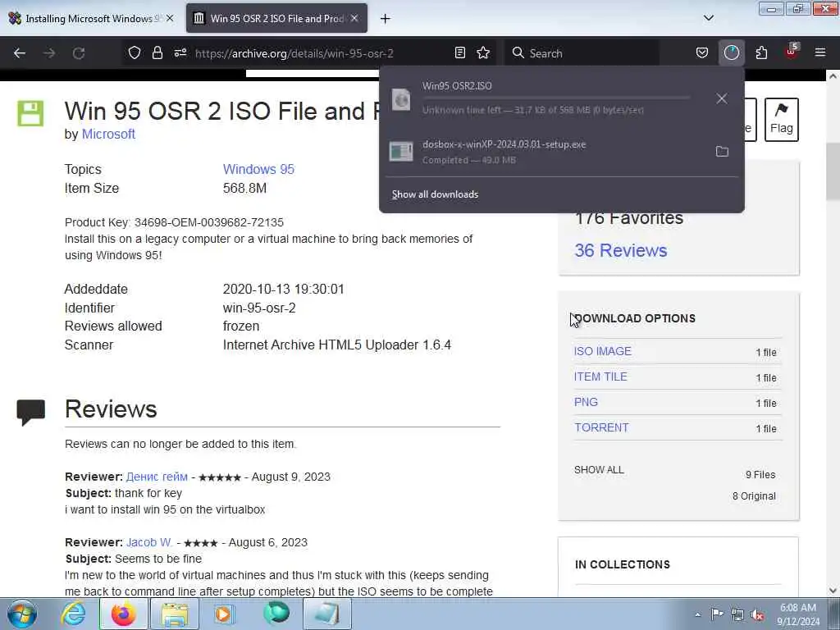Click the scrollbar up arrow
Viewport: 840px width, 630px height.
tap(833, 76)
